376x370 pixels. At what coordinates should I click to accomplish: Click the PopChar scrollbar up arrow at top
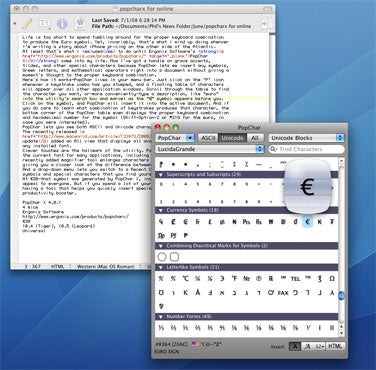341,161
